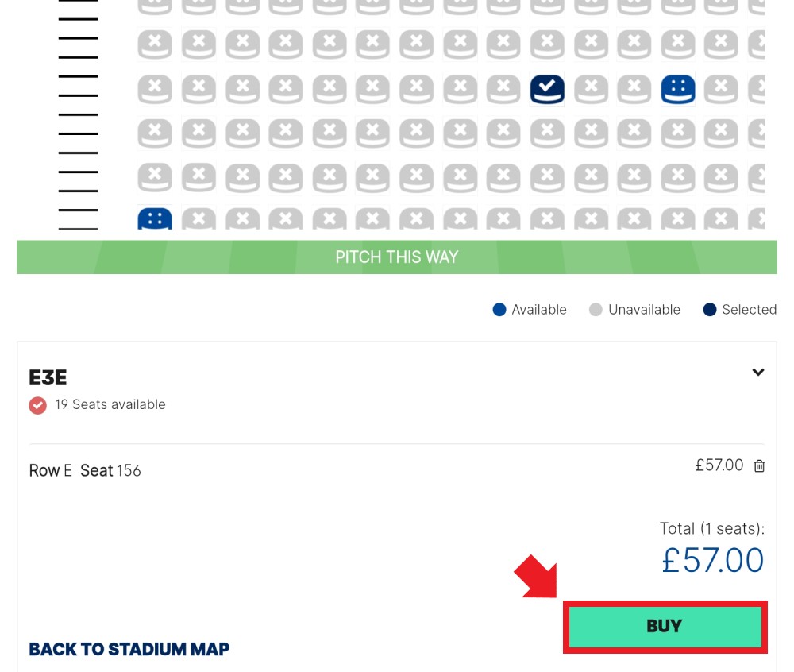Image resolution: width=794 pixels, height=672 pixels.
Task: Click the Selected legend dark dot
Action: click(x=709, y=310)
